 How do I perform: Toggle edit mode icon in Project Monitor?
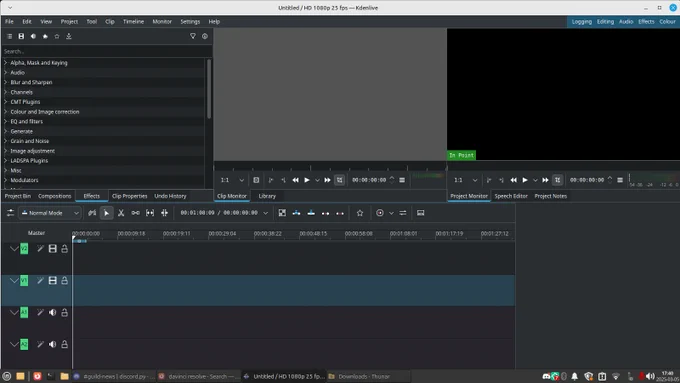(x=558, y=180)
